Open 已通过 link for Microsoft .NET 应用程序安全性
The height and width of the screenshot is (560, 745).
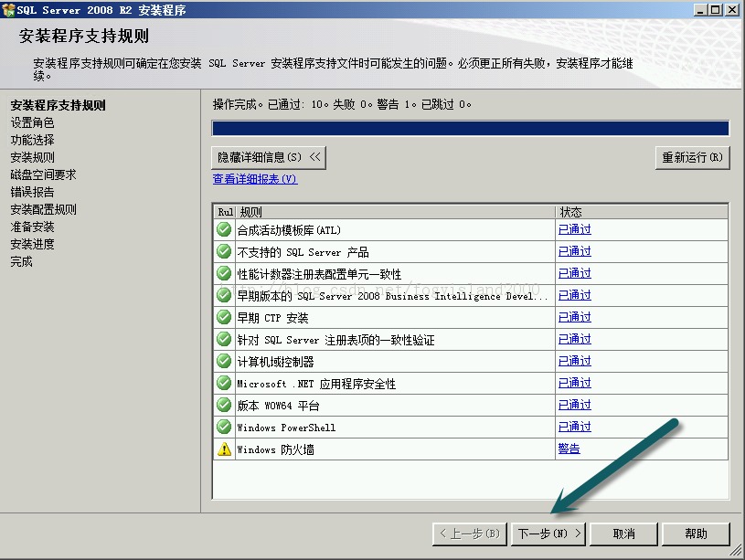574,384
